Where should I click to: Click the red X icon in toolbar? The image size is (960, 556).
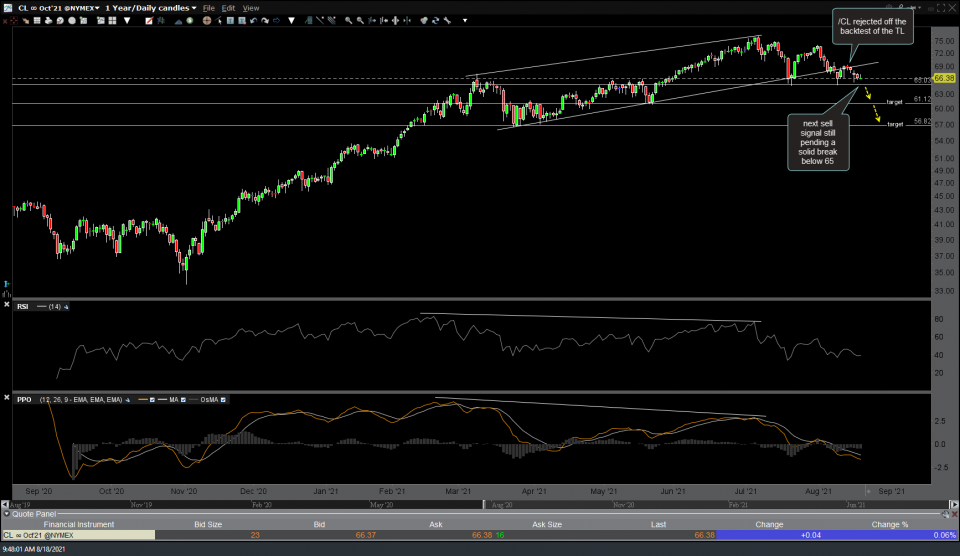(x=5, y=21)
